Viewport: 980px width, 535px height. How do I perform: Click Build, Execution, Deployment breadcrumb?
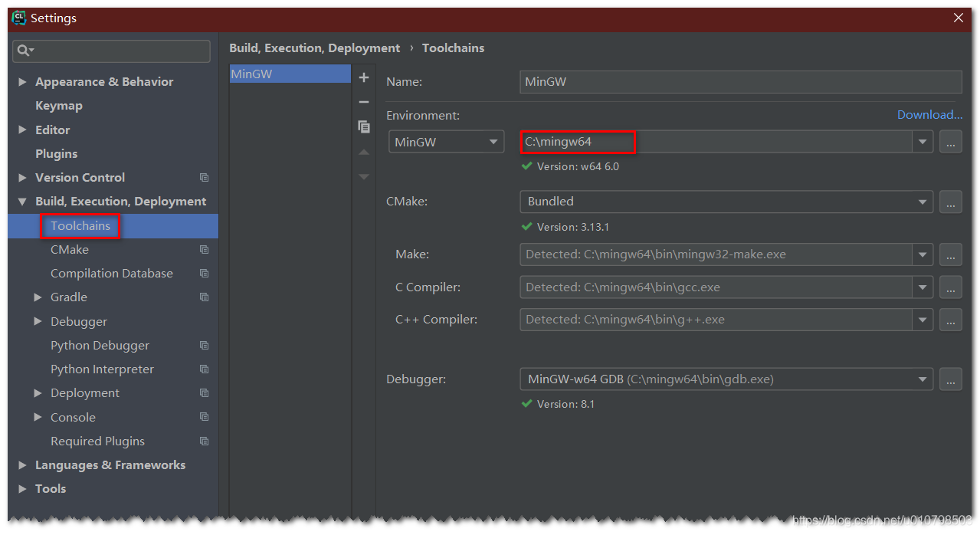(x=314, y=48)
